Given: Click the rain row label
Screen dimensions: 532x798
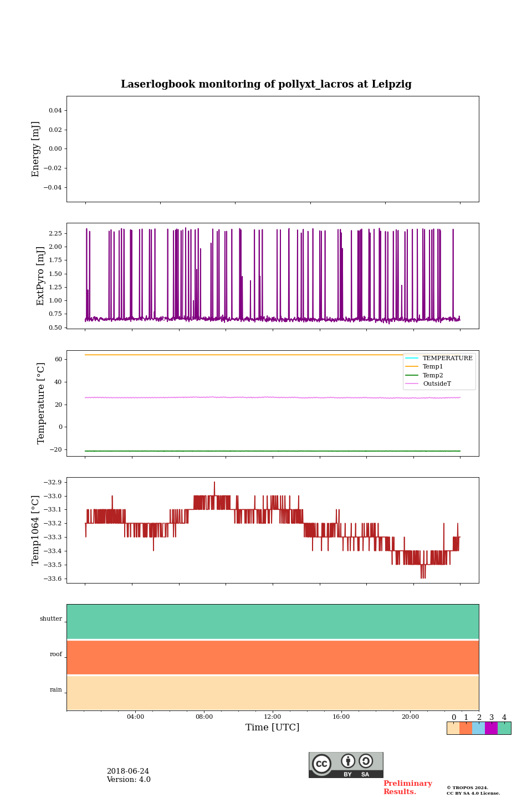Looking at the screenshot, I should (x=56, y=690).
